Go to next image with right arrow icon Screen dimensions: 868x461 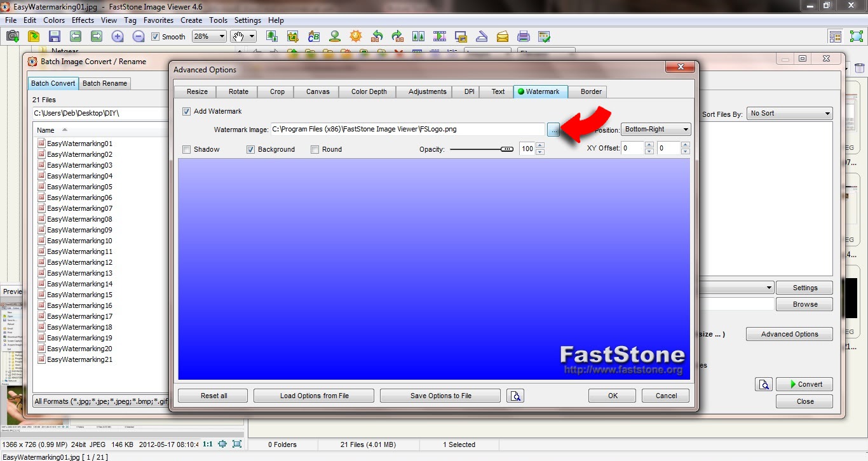[x=96, y=36]
